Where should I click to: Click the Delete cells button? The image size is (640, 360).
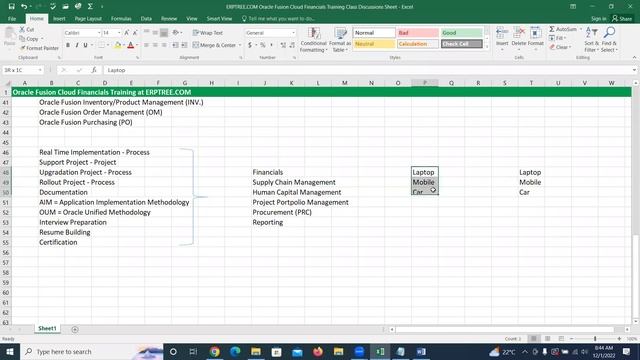tap(519, 38)
